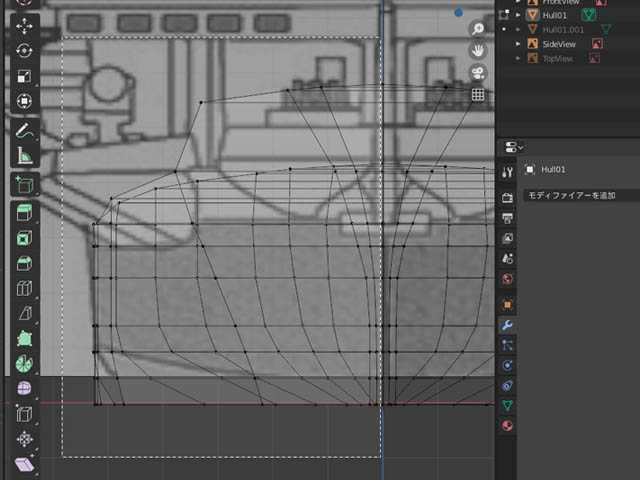Image resolution: width=640 pixels, height=480 pixels.
Task: Click the mesh data icon beside Hull01.001
Action: (606, 29)
